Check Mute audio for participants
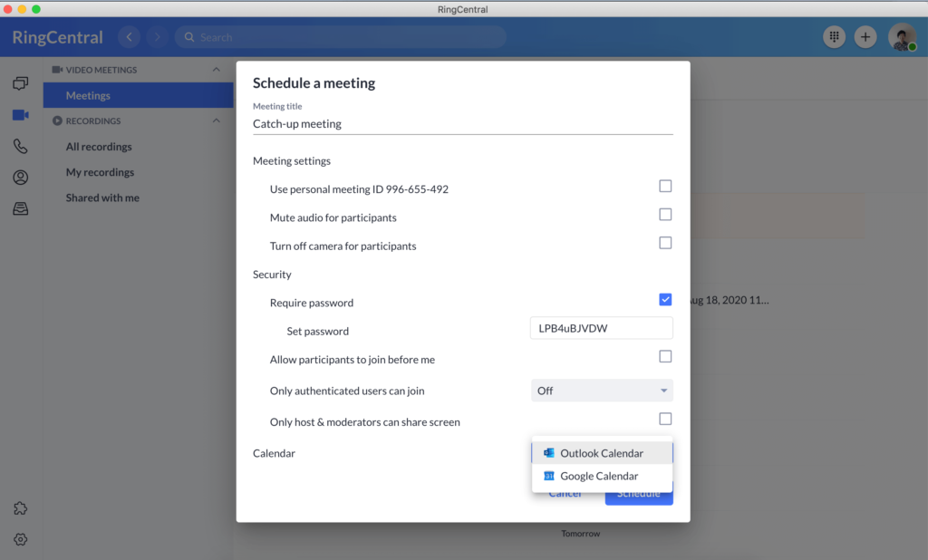The height and width of the screenshot is (560, 928). click(x=665, y=215)
